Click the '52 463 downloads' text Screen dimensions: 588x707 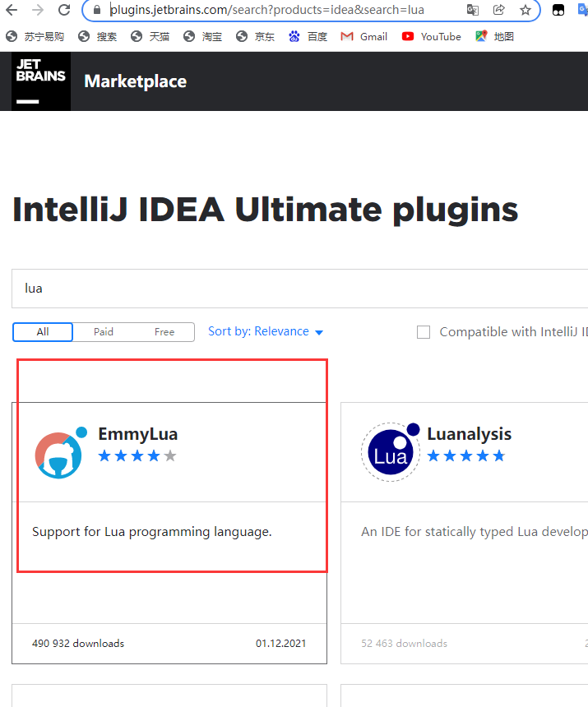point(404,644)
